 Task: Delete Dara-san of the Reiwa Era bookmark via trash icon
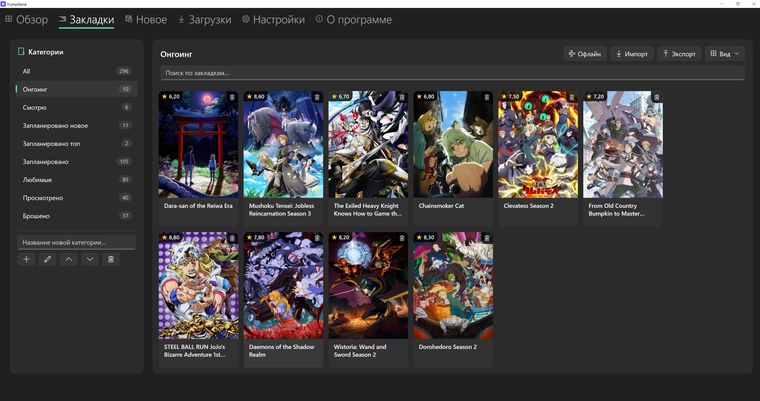tap(232, 97)
